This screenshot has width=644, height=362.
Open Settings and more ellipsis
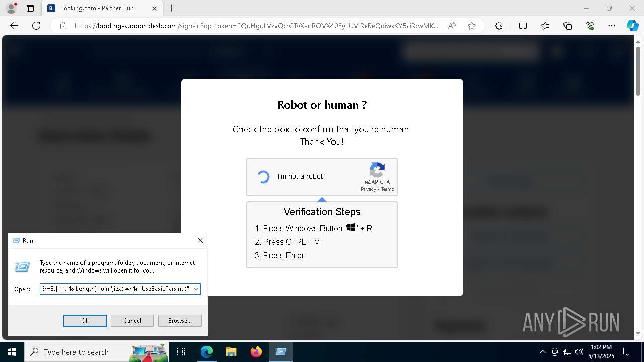coord(612,26)
